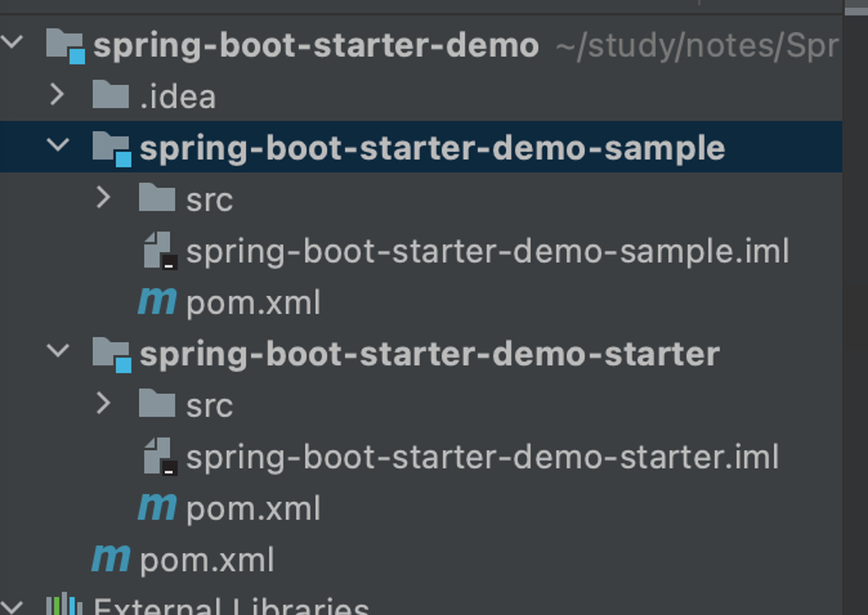Viewport: 868px width, 615px height.
Task: Select pom.xml under the starter module
Action: tap(253, 509)
